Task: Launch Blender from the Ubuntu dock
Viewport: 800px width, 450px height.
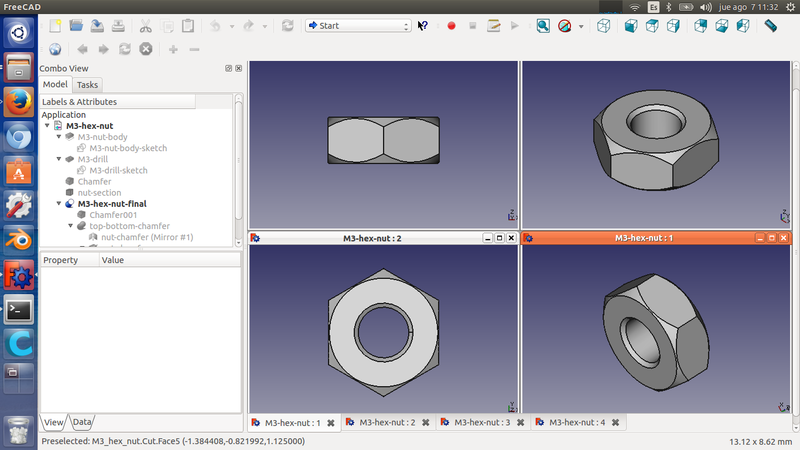Action: pos(18,239)
